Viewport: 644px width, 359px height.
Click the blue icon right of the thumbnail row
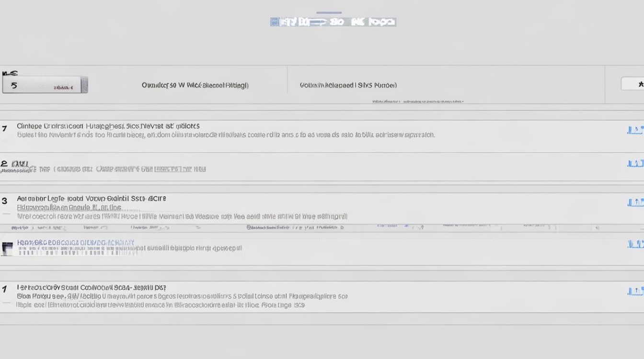(635, 245)
